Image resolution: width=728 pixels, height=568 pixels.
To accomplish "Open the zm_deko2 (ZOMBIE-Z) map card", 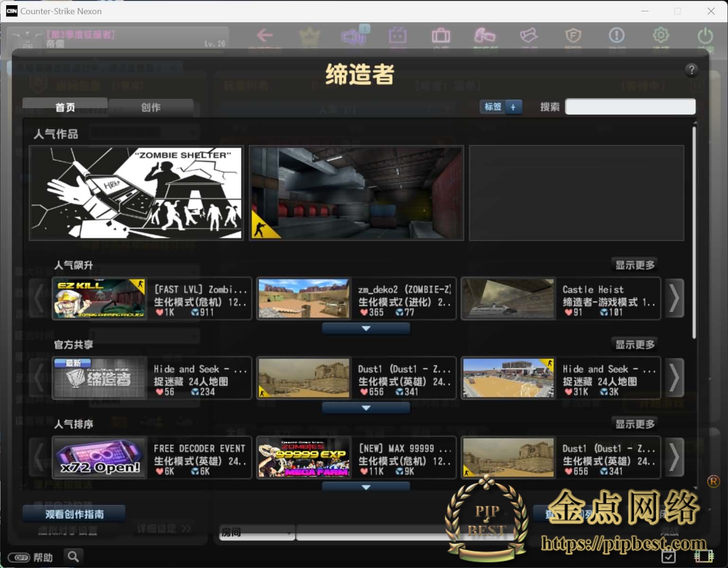I will click(x=356, y=299).
